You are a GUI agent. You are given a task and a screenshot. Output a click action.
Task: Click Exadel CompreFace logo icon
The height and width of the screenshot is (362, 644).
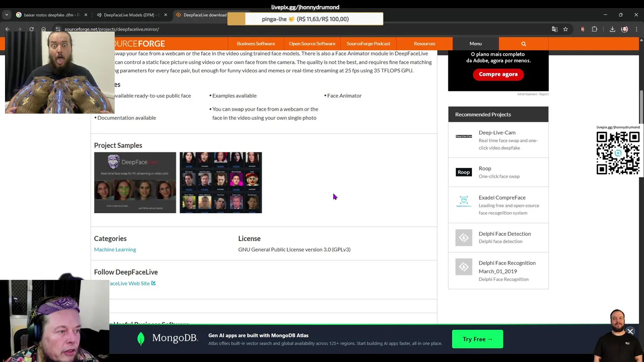463,201
